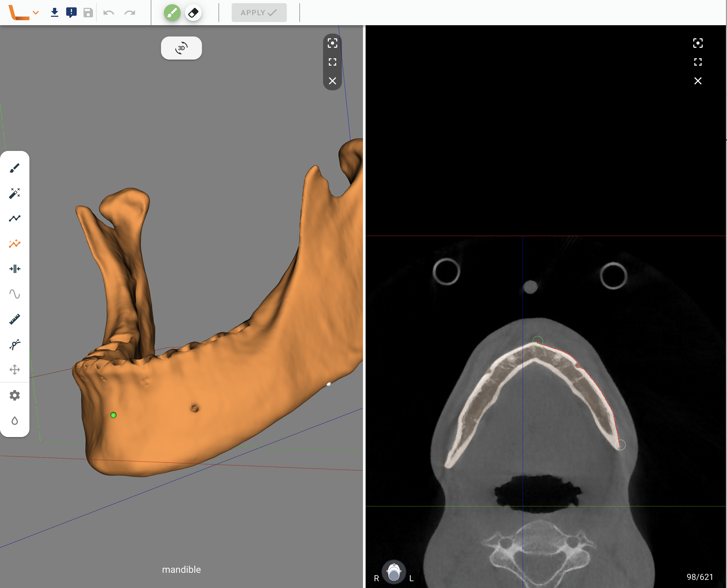Select the sine wave smoothing tool
727x588 pixels.
point(14,294)
